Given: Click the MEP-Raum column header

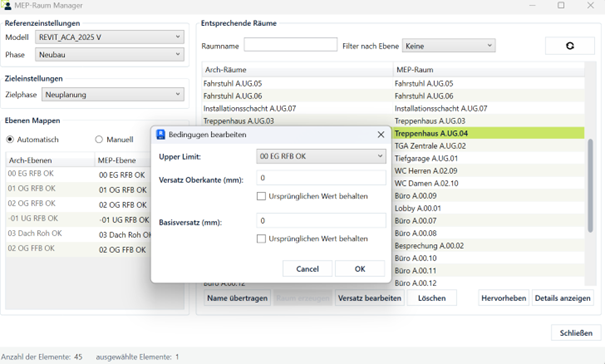Looking at the screenshot, I should click(x=488, y=69).
